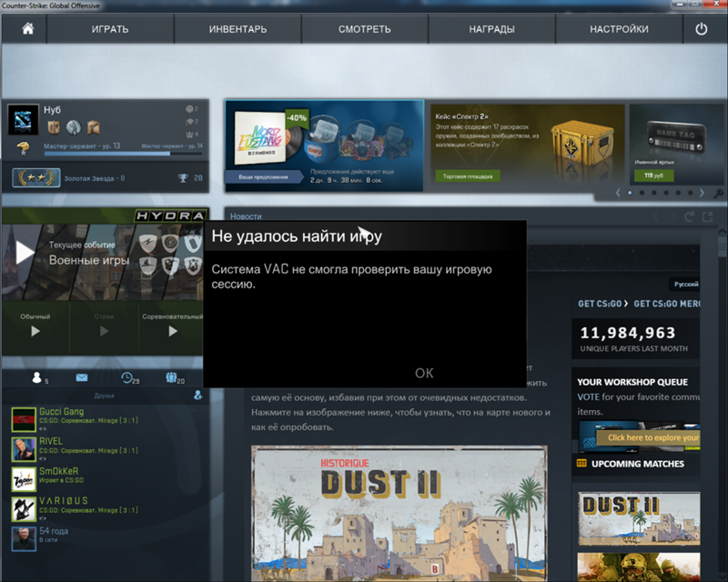Click the Нуб profile avatar
This screenshot has height=582, width=728.
[23, 120]
